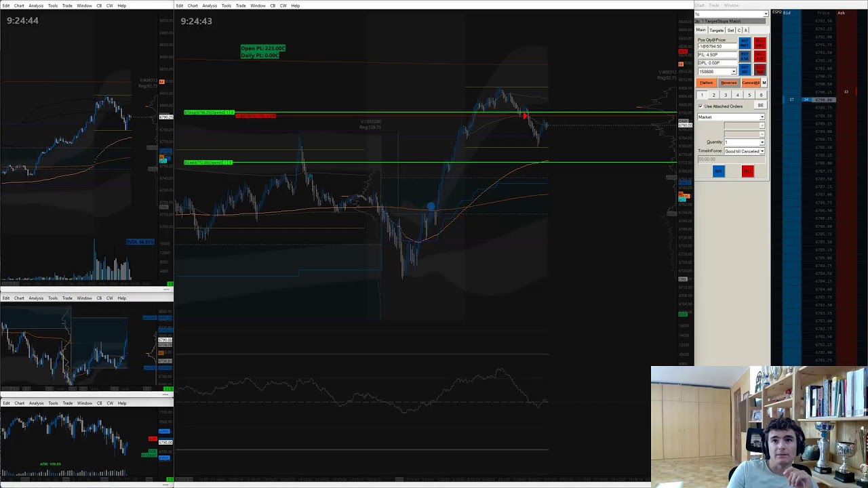868x488 pixels.
Task: Open Edit menu in top-left chart window
Action: pos(6,5)
